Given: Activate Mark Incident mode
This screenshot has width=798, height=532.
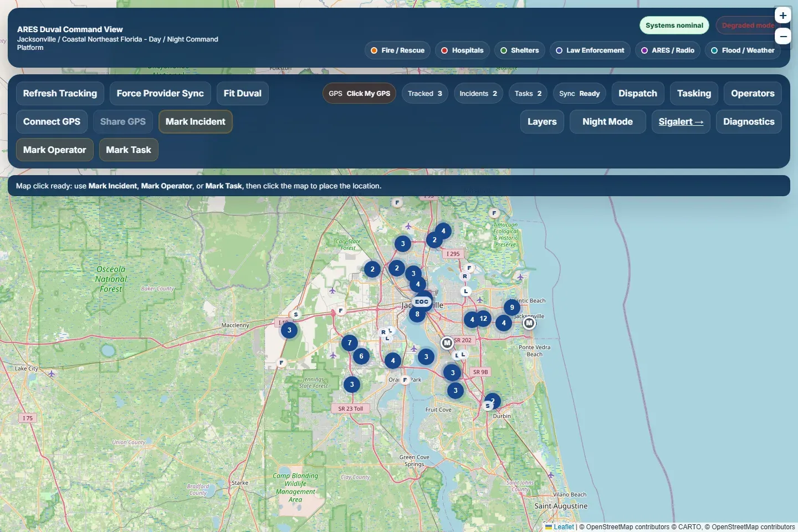Looking at the screenshot, I should (x=196, y=122).
